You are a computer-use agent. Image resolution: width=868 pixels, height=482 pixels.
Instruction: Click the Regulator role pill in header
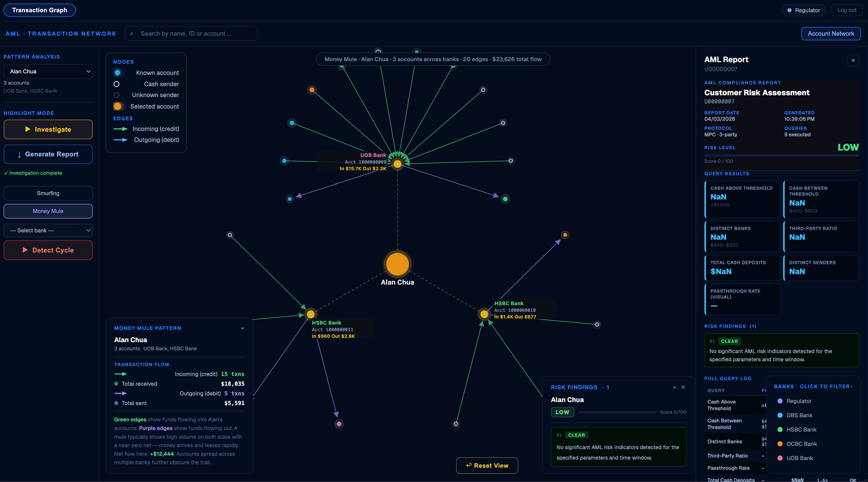click(x=803, y=10)
